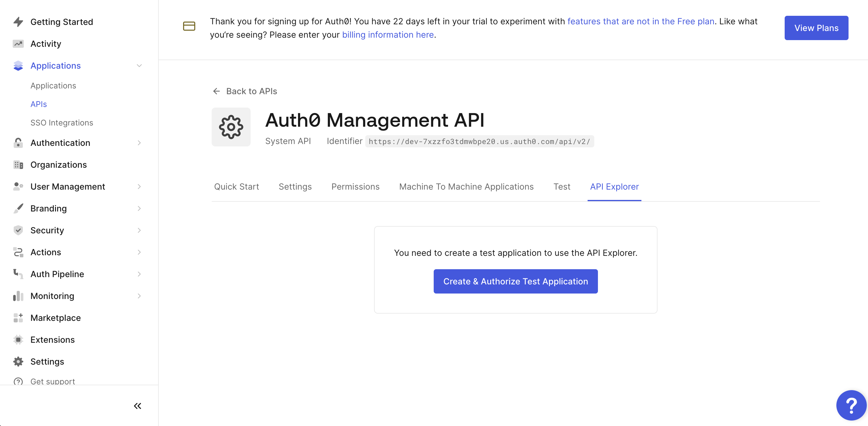Select the User Management person icon

pyautogui.click(x=18, y=187)
